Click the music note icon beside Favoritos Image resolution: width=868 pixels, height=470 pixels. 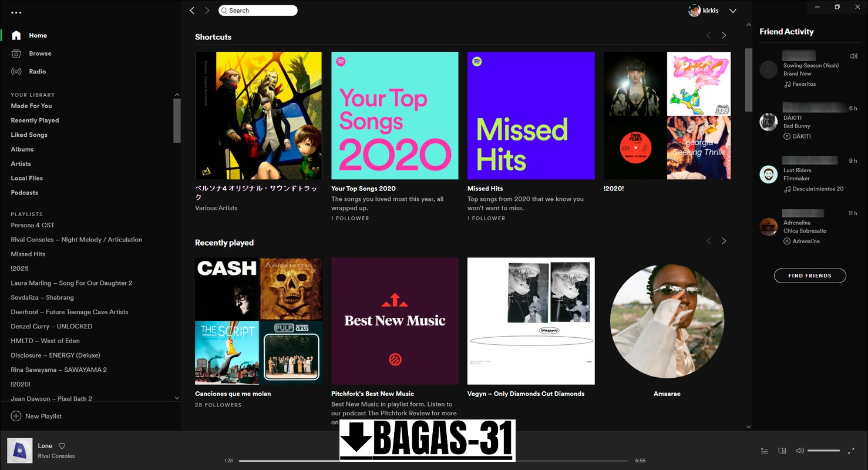click(x=787, y=85)
